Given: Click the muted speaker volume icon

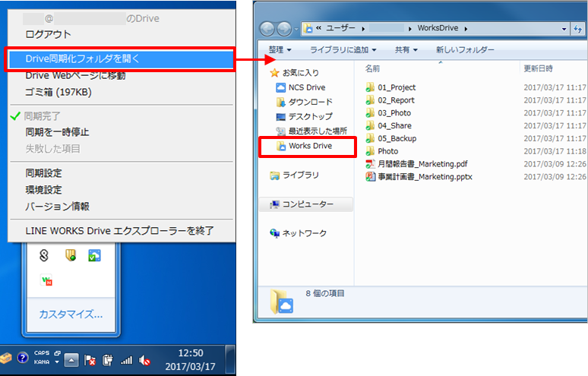Looking at the screenshot, I should tap(144, 361).
